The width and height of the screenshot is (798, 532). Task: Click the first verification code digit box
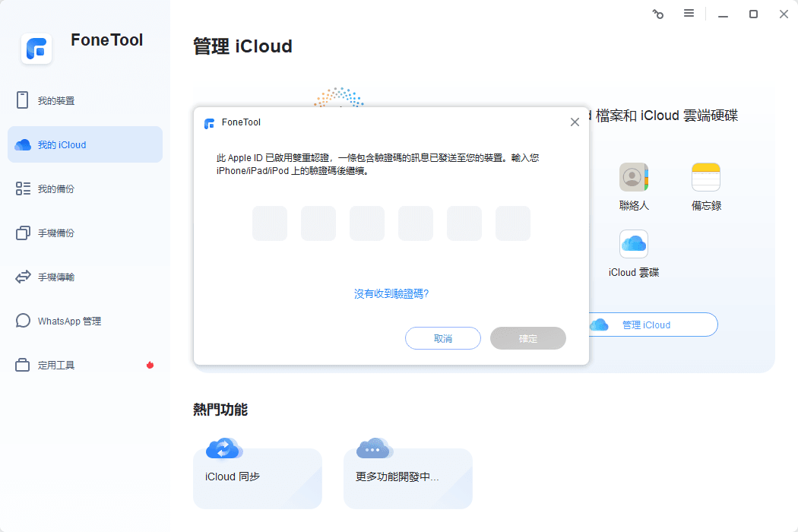[270, 223]
